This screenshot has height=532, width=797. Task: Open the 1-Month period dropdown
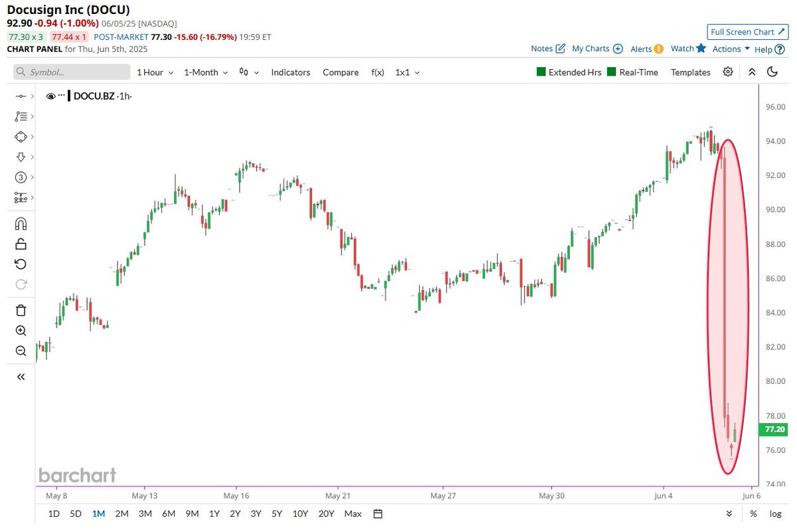coord(207,72)
